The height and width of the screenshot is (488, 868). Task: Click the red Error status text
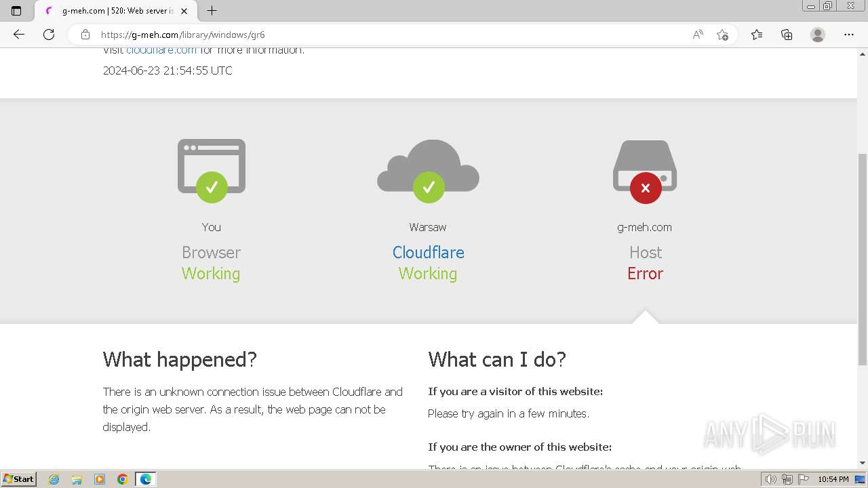tap(645, 273)
